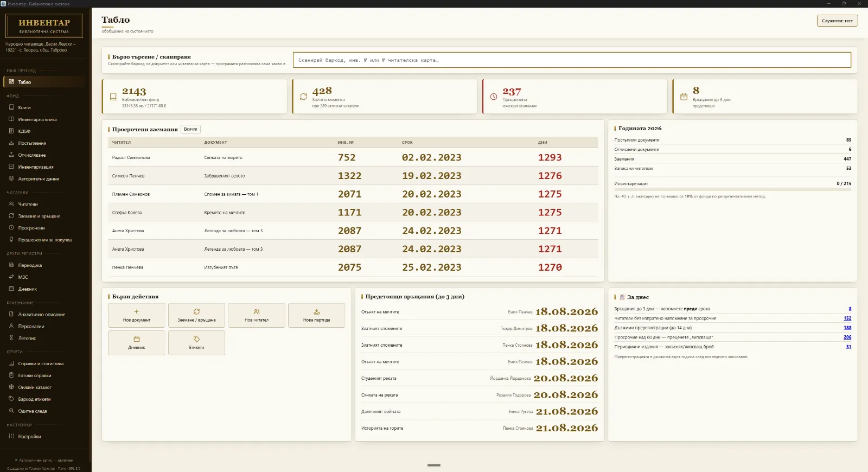Click the overdue days value 1293
The width and height of the screenshot is (868, 472).
click(x=550, y=157)
